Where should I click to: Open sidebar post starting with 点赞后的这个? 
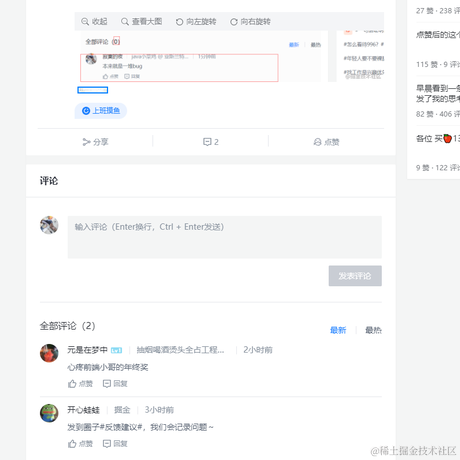click(438, 35)
